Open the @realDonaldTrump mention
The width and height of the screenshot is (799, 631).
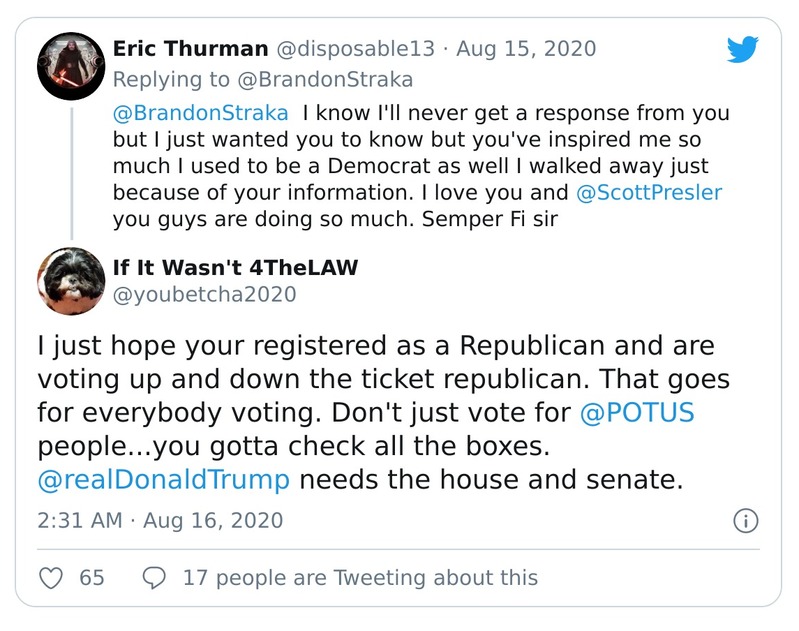[x=164, y=478]
